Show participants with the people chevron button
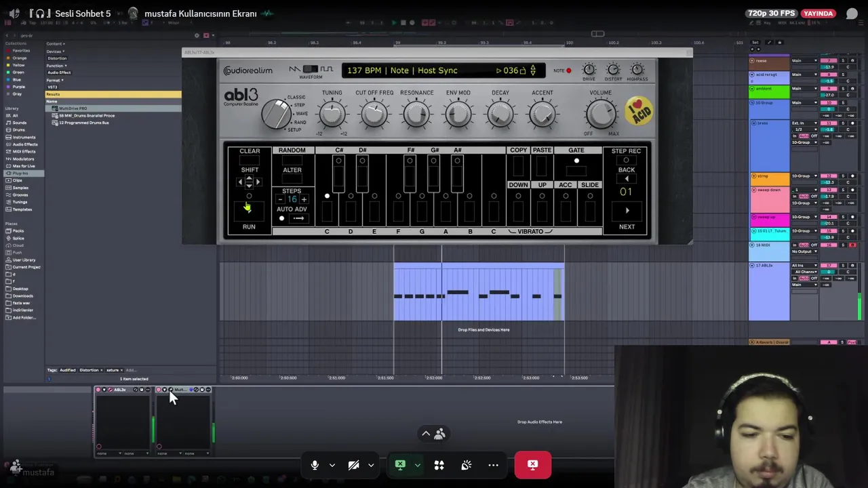 (433, 434)
